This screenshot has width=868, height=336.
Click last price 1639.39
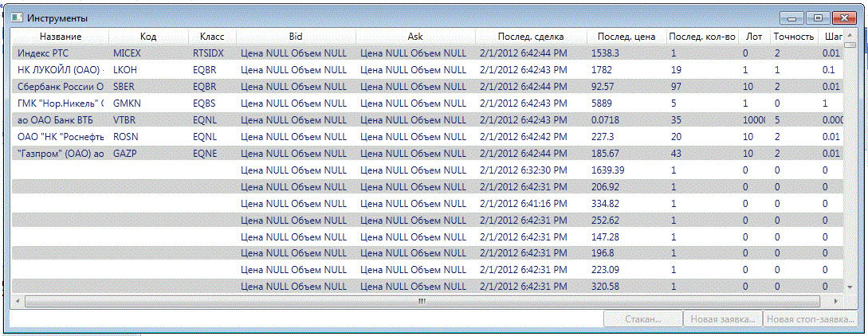608,170
